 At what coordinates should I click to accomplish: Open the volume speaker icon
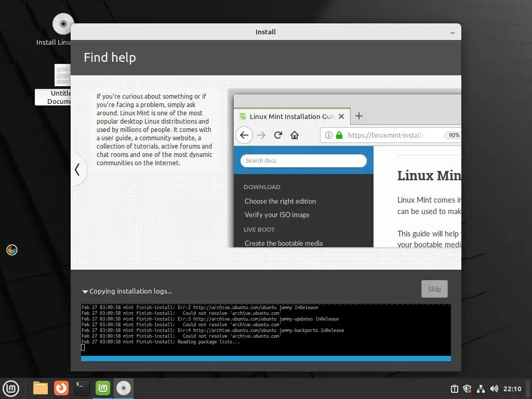494,389
